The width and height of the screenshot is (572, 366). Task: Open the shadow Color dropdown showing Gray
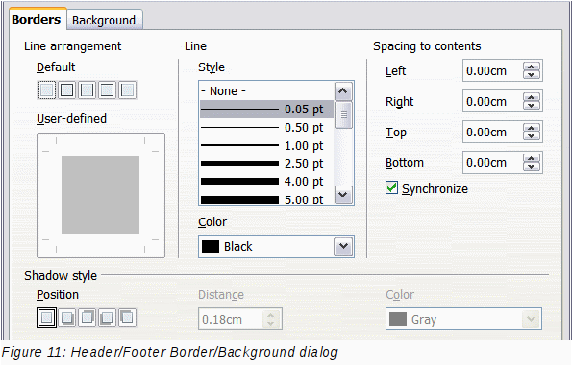[463, 319]
